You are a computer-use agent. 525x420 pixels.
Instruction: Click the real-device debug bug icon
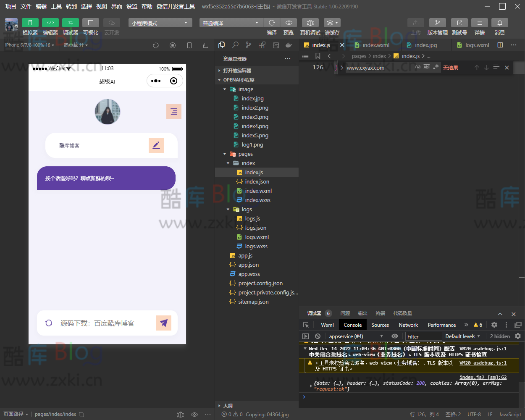point(310,23)
